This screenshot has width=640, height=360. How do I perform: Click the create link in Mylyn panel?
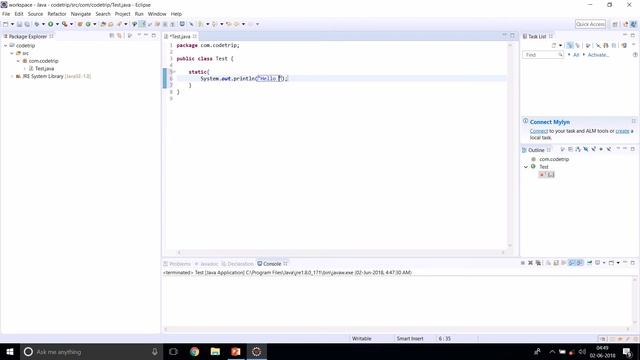point(622,131)
